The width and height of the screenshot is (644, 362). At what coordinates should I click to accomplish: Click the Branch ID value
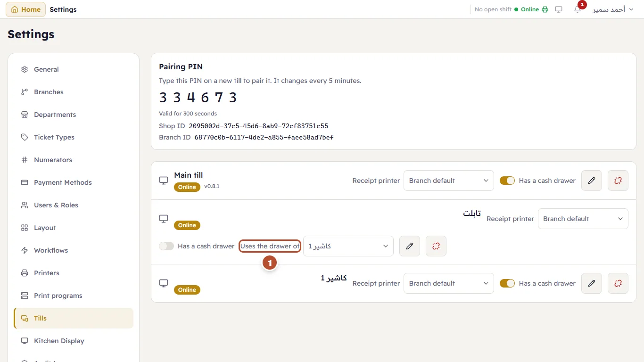coord(264,138)
